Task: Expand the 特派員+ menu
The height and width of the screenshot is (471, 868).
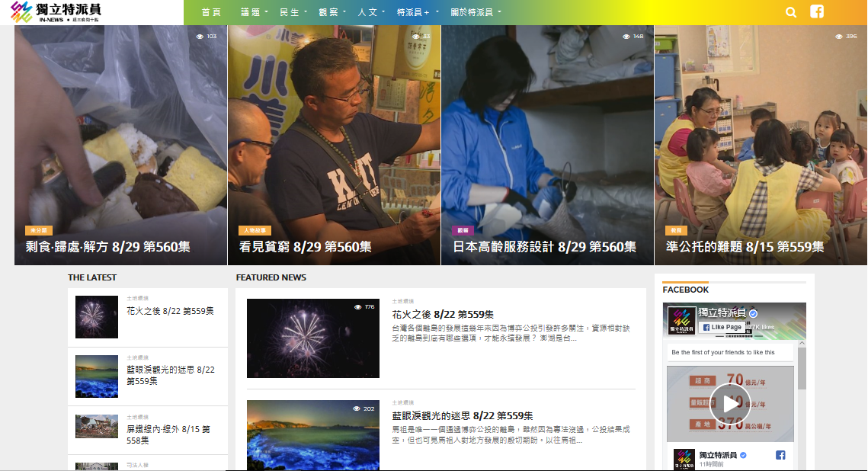Action: click(418, 12)
